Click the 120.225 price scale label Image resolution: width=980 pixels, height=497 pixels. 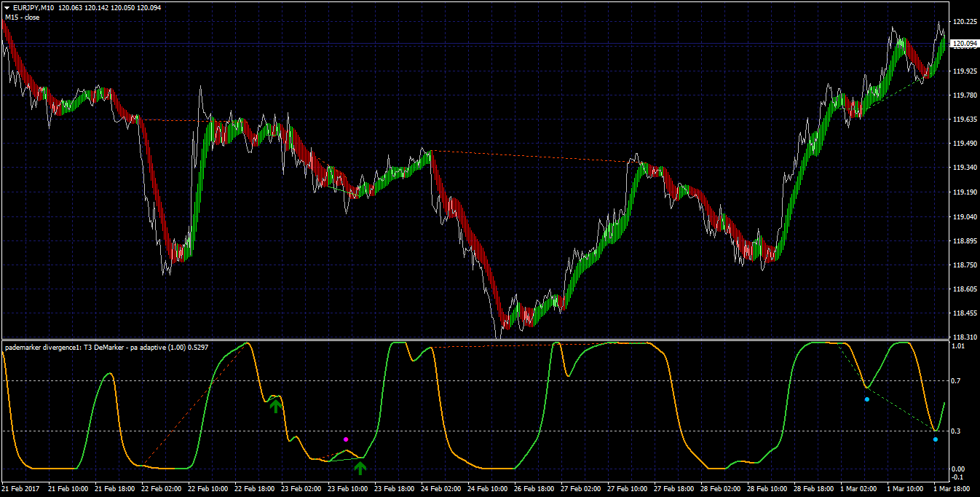coord(965,22)
